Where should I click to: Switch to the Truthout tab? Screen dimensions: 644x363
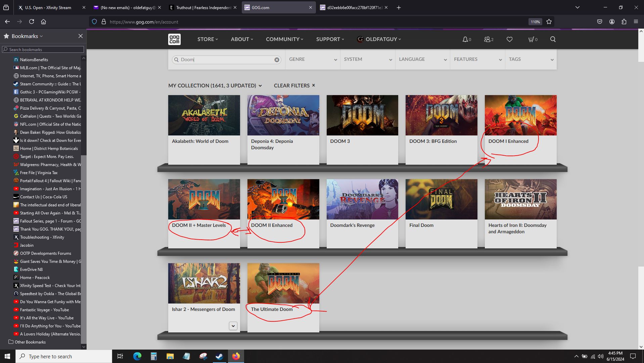pyautogui.click(x=202, y=7)
